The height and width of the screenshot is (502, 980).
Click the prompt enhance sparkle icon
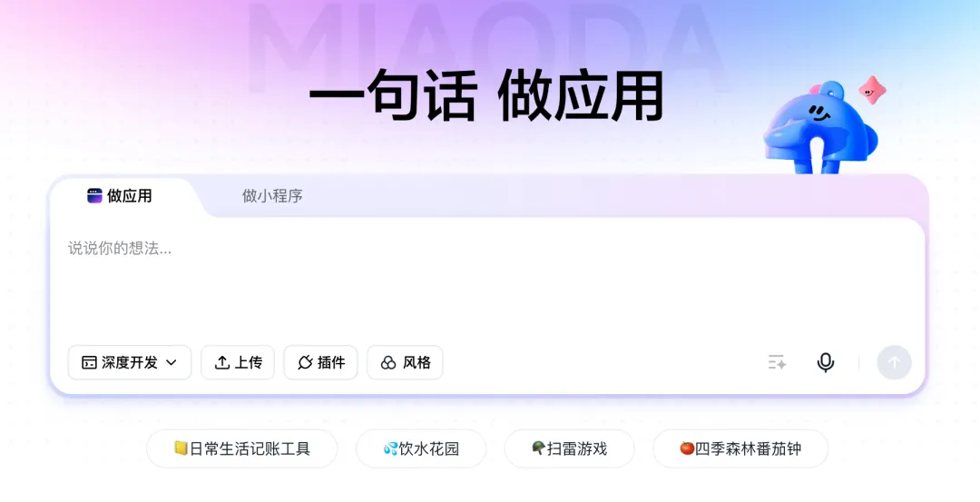[777, 362]
